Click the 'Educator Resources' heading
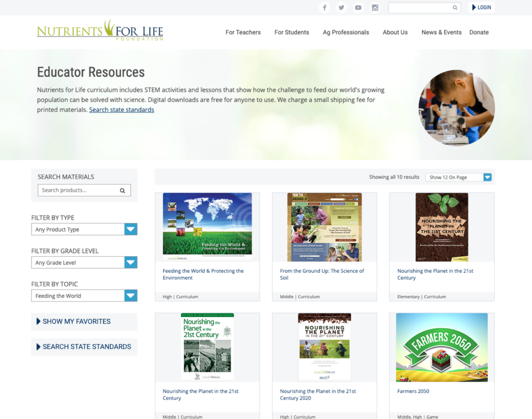 pos(90,72)
